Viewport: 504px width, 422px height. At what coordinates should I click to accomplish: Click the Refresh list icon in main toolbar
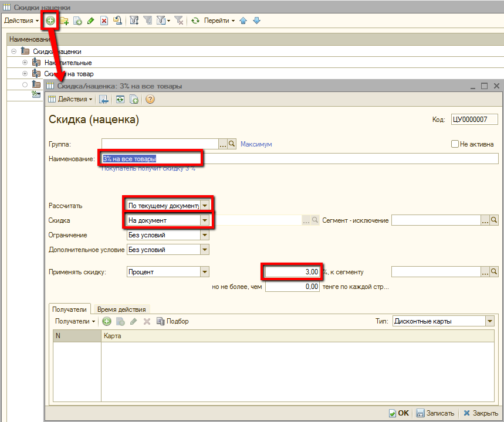pos(195,21)
